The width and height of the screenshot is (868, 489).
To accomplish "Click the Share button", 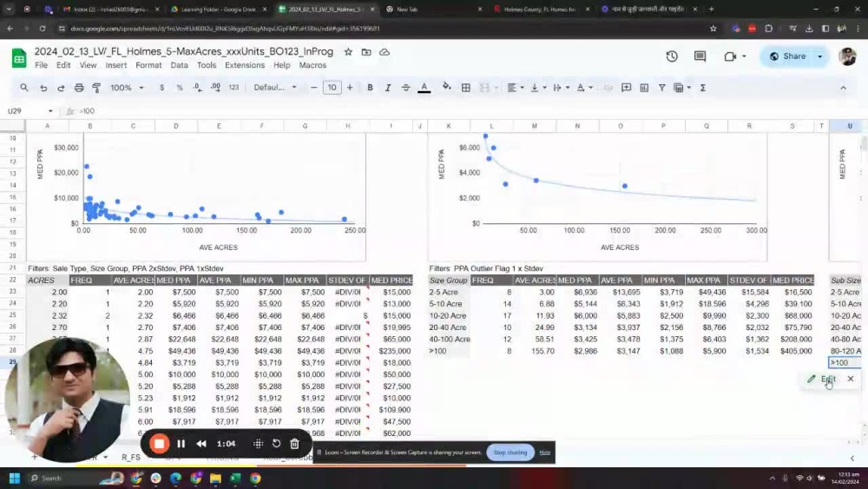I will 788,56.
